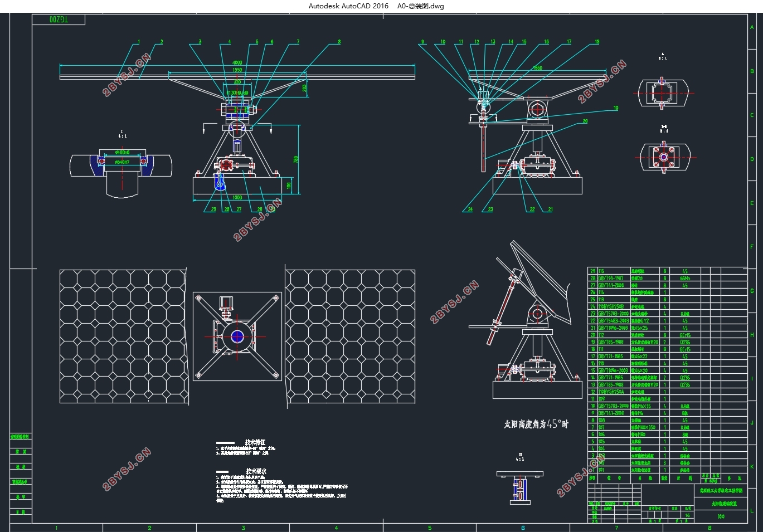Select balloon label "9" above side view
This screenshot has width=763, height=532.
point(422,42)
